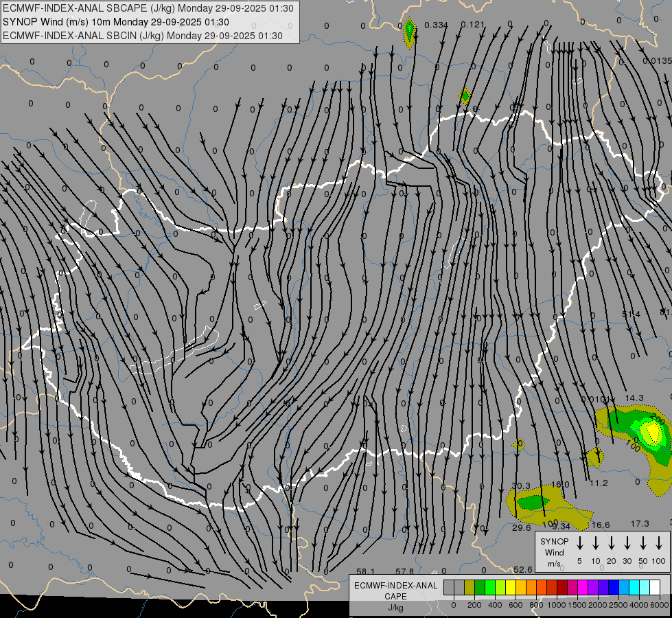672x618 pixels.
Task: Click the small green CAPE patch near 0.334
Action: 410,32
